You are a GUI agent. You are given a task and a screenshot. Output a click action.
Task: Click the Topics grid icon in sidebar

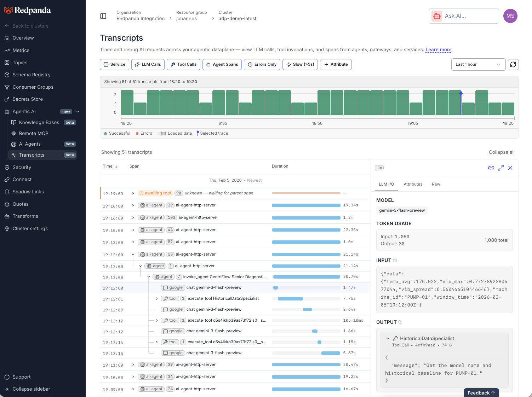click(7, 63)
